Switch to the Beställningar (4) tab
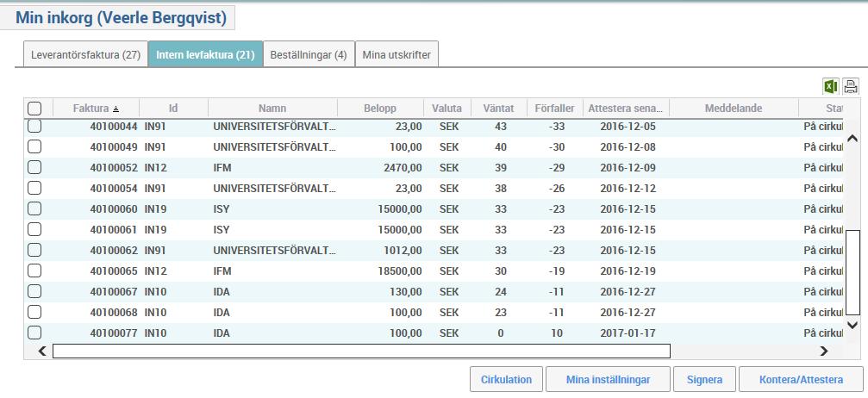Image resolution: width=868 pixels, height=398 pixels. [x=309, y=55]
